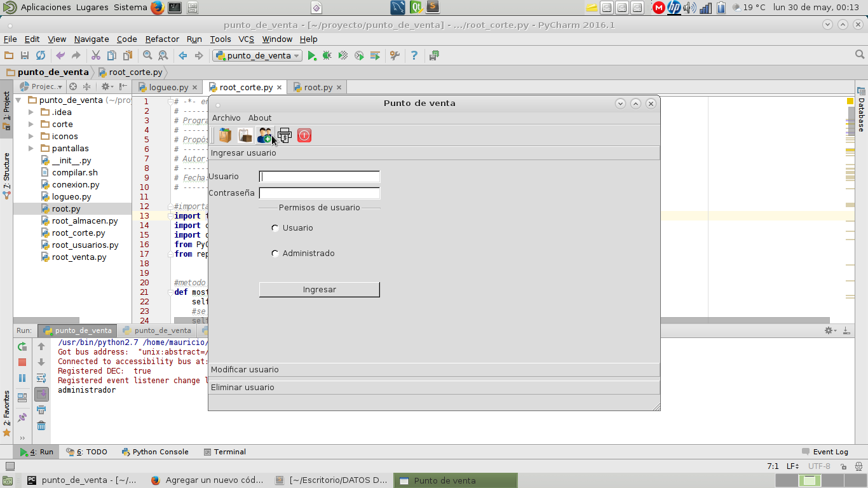Expand the corte folder in project tree
The width and height of the screenshot is (868, 488).
pos(31,125)
